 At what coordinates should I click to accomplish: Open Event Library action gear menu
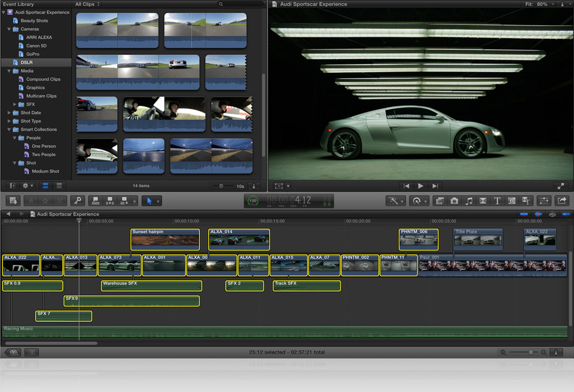(x=28, y=186)
